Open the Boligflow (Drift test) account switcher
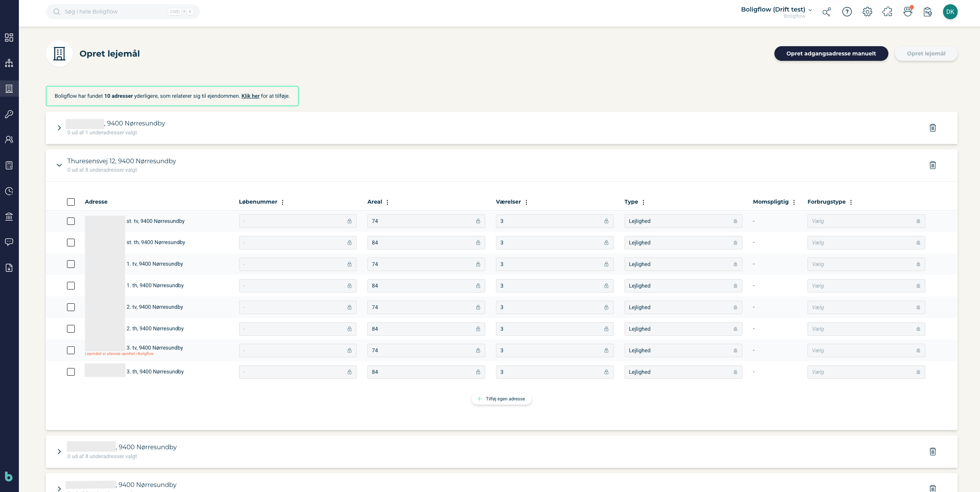 click(x=776, y=12)
